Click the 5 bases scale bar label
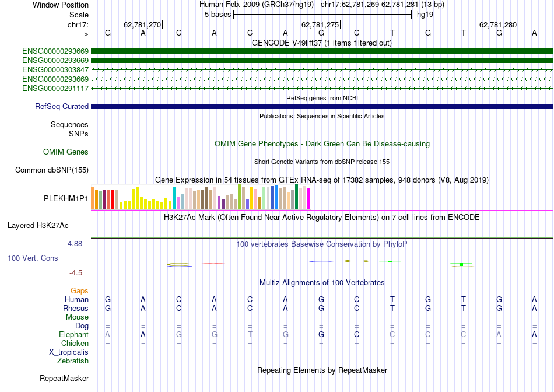Viewport: 554px width, 392px height. point(218,15)
